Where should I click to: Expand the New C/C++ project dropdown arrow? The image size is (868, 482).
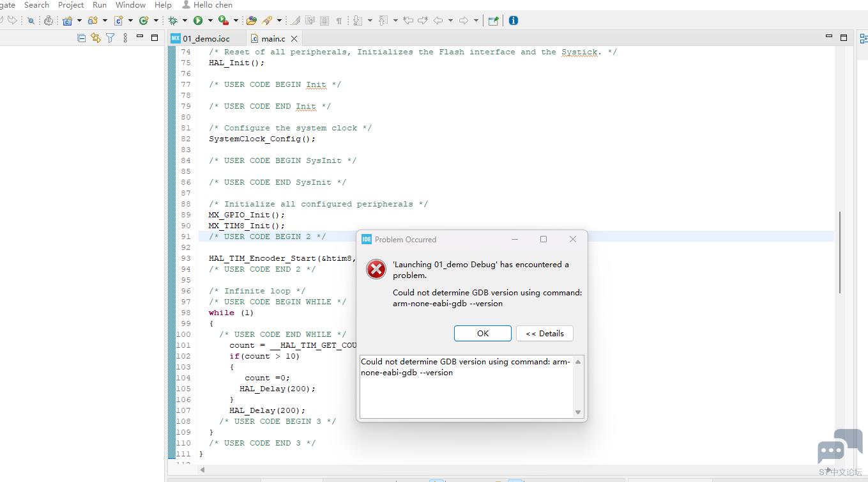[x=79, y=20]
